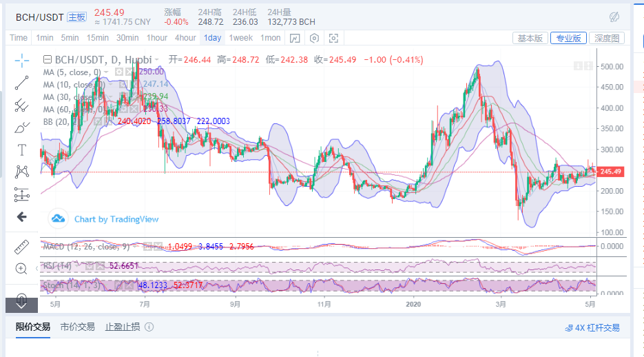Open the 限价交易 tab

click(x=33, y=327)
